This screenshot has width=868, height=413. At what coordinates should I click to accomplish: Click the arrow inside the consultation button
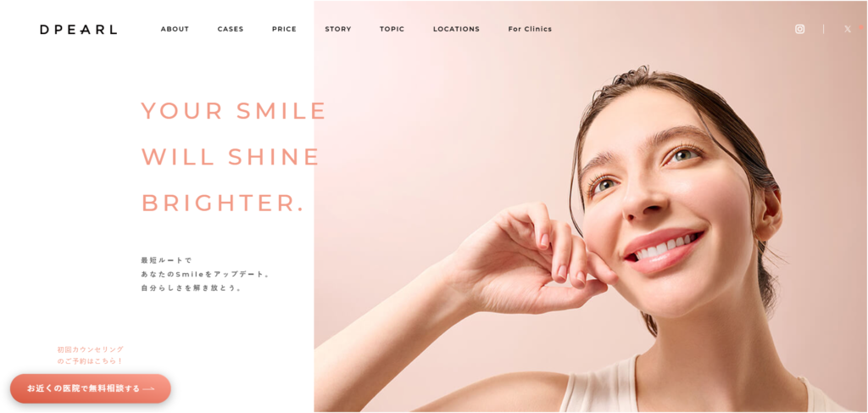(148, 389)
